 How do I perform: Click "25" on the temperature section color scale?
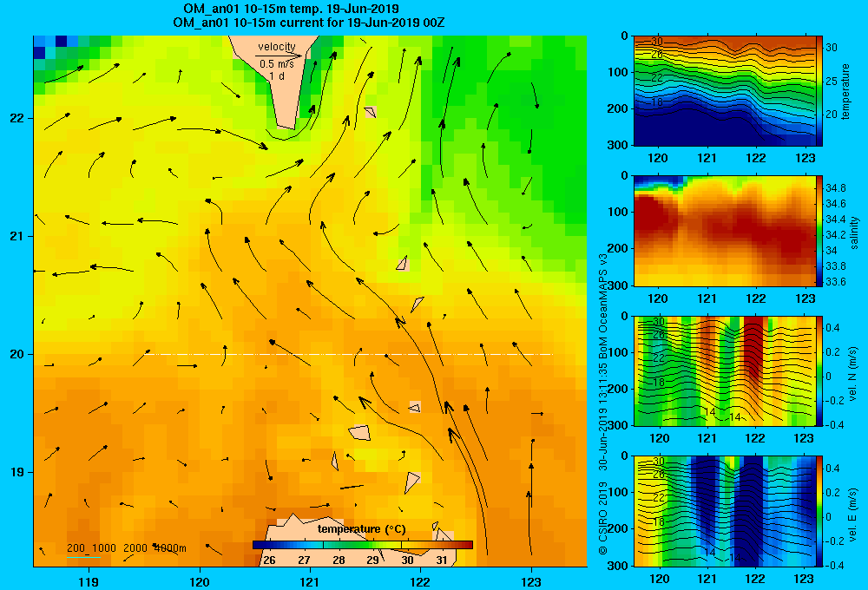[x=832, y=82]
